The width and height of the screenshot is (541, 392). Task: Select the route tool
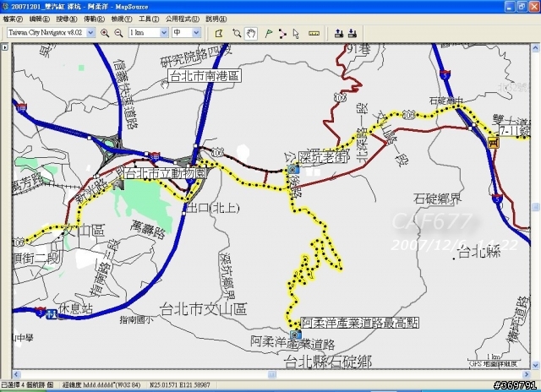point(282,34)
